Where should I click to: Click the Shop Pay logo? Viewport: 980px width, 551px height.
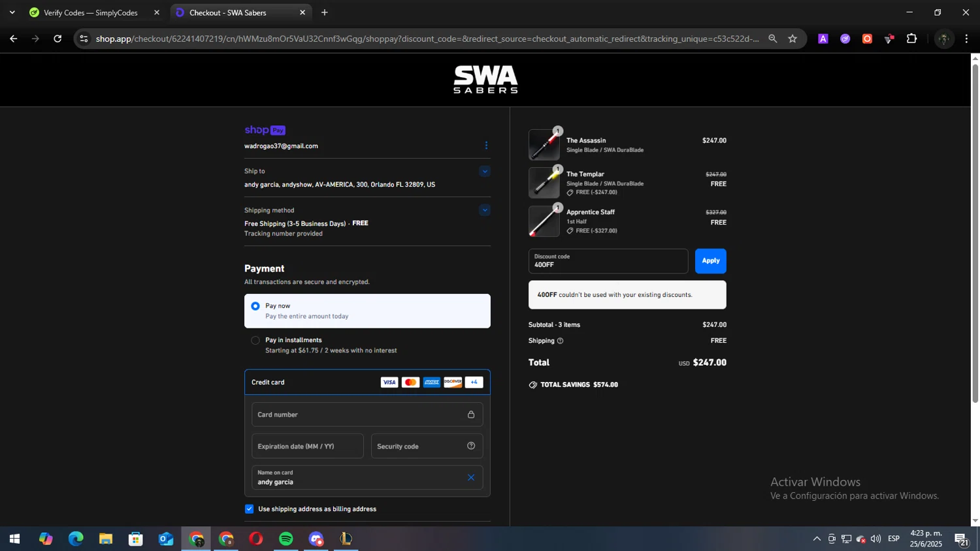[x=265, y=130]
